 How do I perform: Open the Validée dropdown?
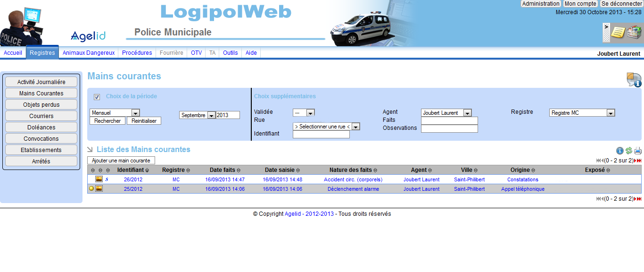pos(304,112)
